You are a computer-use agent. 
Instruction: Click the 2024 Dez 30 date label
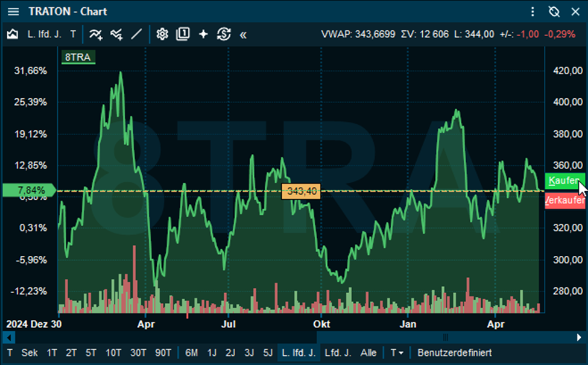tap(34, 324)
